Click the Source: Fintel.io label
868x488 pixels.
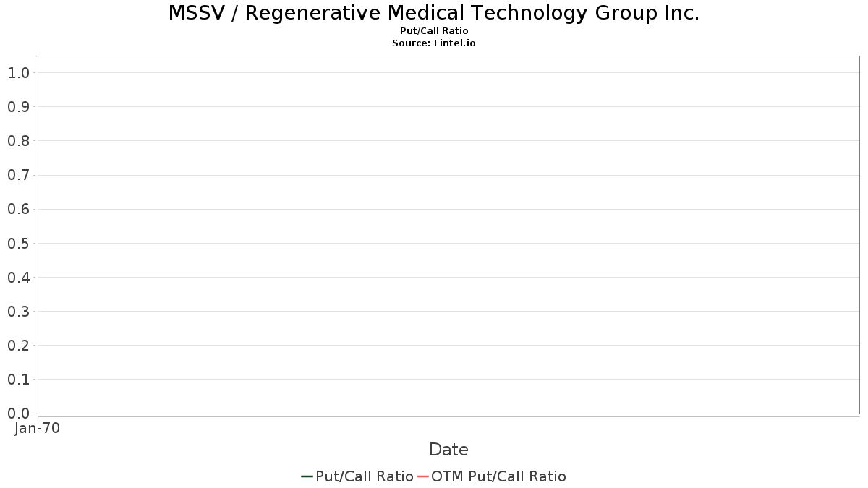[x=434, y=43]
